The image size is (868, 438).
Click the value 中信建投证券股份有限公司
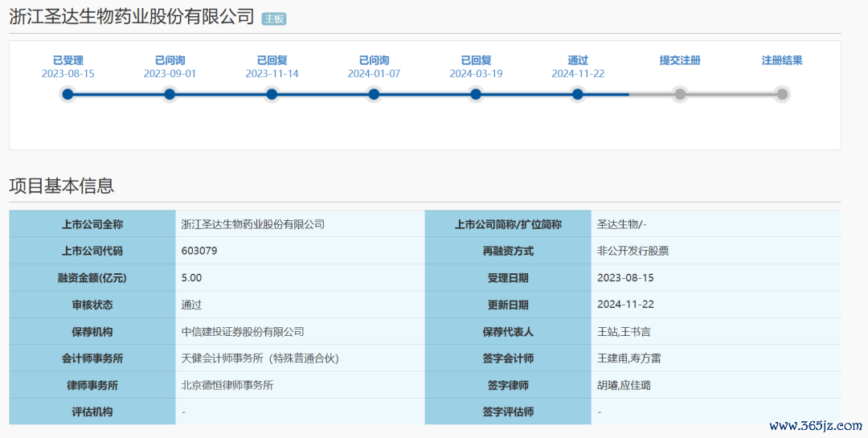(243, 332)
